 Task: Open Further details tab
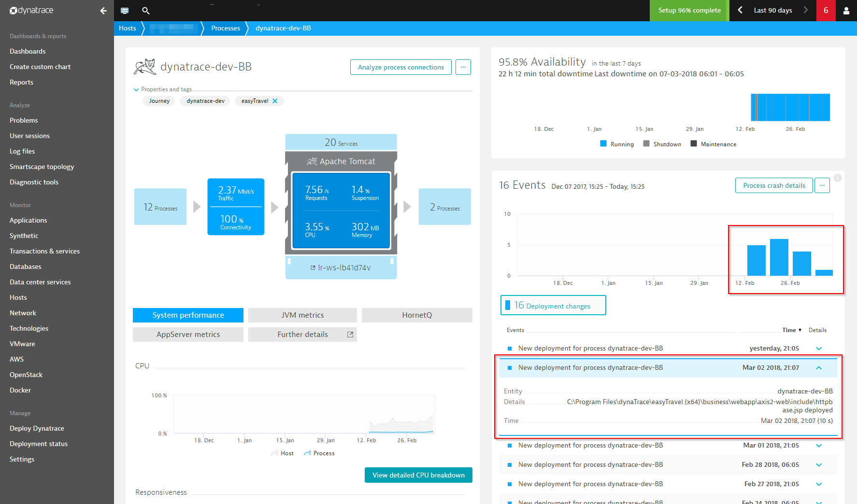[302, 335]
